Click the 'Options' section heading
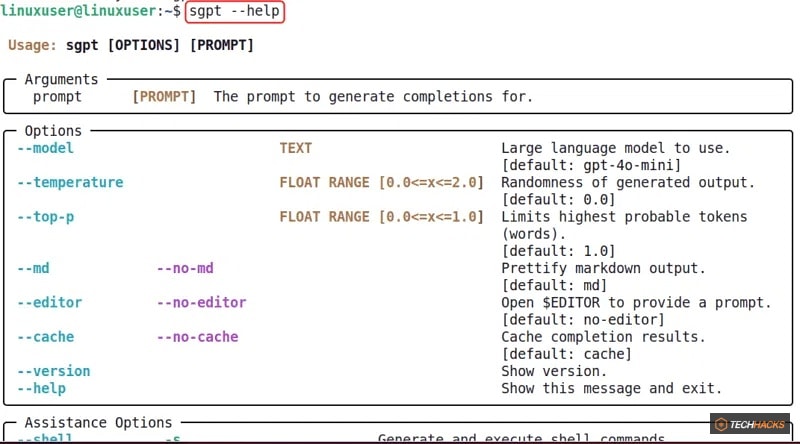The width and height of the screenshot is (800, 444). [53, 131]
